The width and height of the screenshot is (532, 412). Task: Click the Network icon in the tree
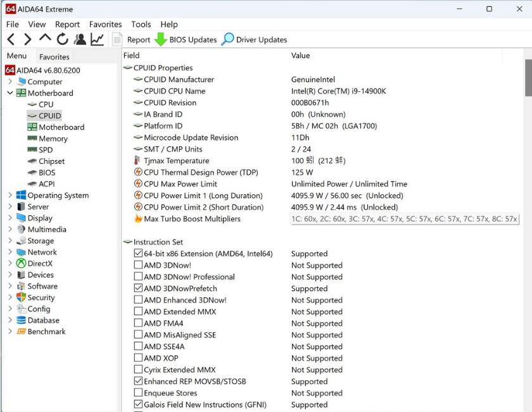pos(21,252)
